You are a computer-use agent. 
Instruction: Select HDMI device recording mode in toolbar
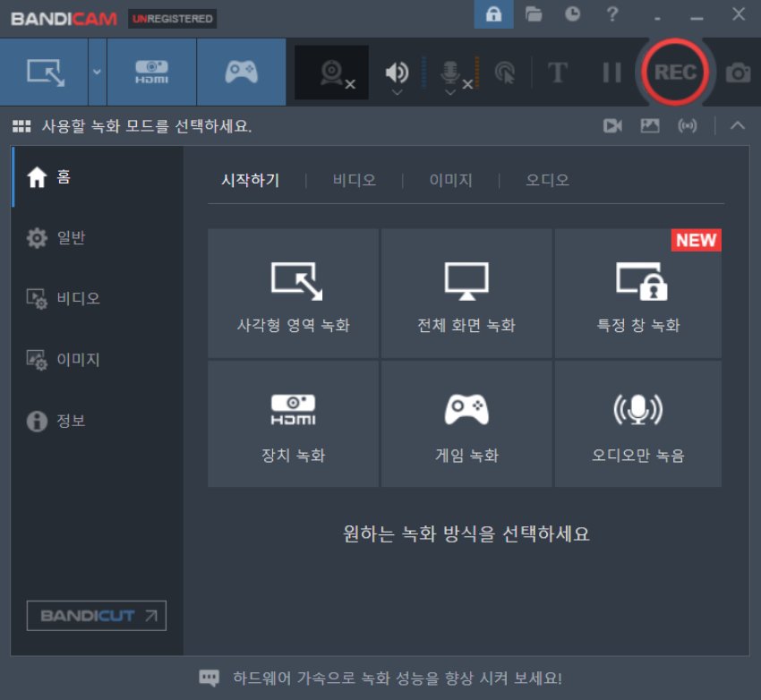coord(150,72)
